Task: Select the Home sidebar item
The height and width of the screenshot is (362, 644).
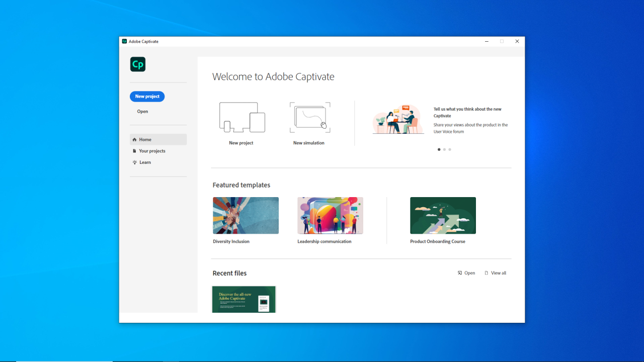Action: pyautogui.click(x=158, y=140)
